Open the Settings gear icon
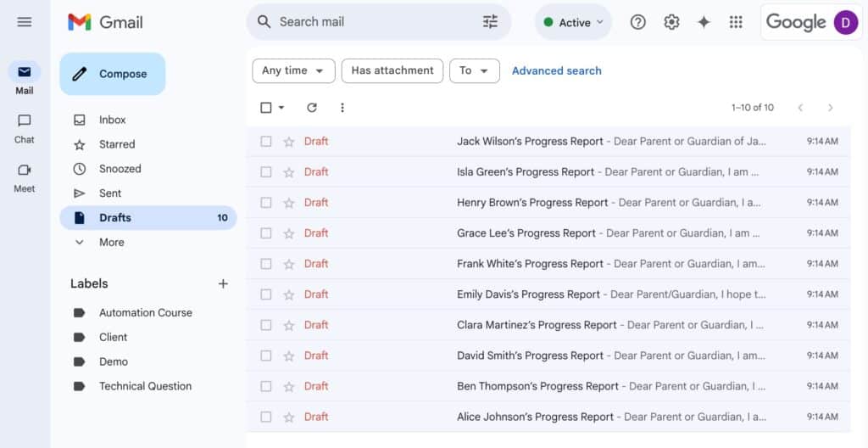This screenshot has width=868, height=448. coord(671,23)
